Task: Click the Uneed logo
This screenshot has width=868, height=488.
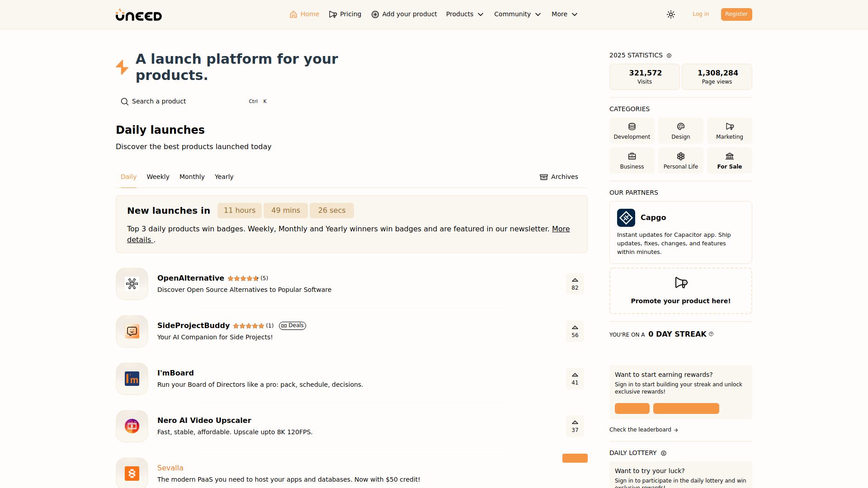Action: point(138,15)
